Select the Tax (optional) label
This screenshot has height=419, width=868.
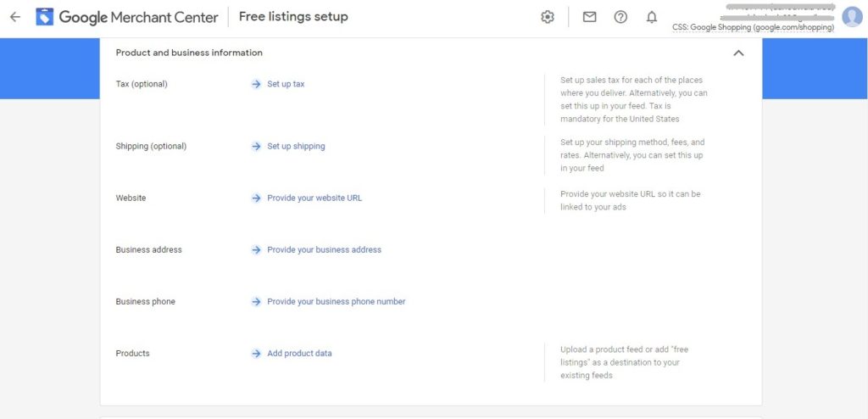tap(142, 84)
